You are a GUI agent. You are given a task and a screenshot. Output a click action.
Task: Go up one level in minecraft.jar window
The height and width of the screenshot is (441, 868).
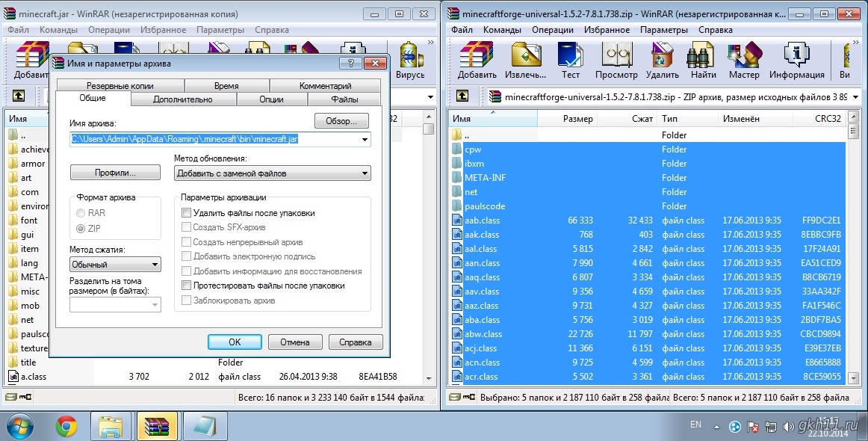click(x=18, y=96)
